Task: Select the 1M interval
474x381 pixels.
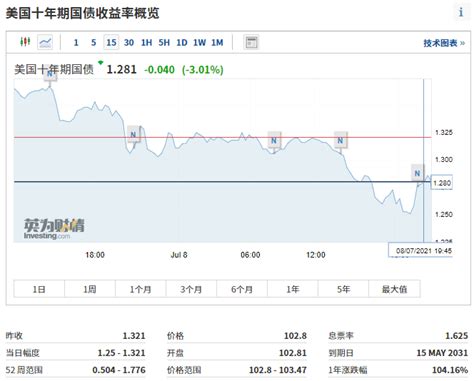Action: (217, 43)
